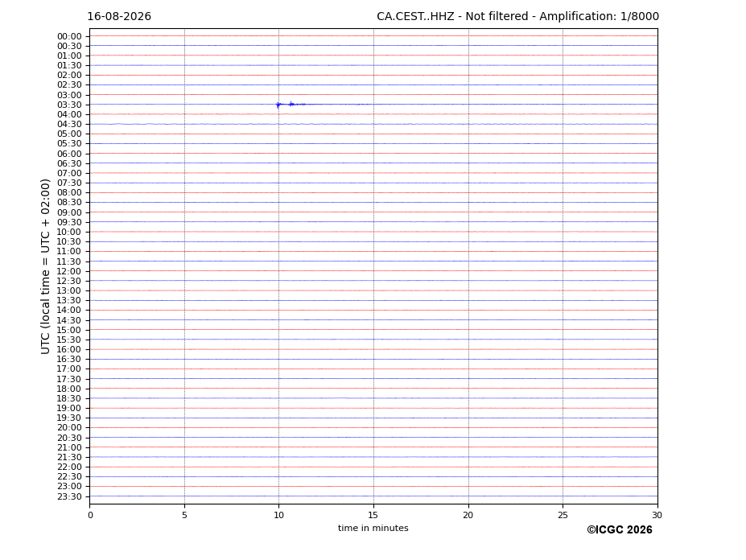This screenshot has width=746, height=560.
Task: Click the x-axis title time in minutes
Action: [373, 528]
